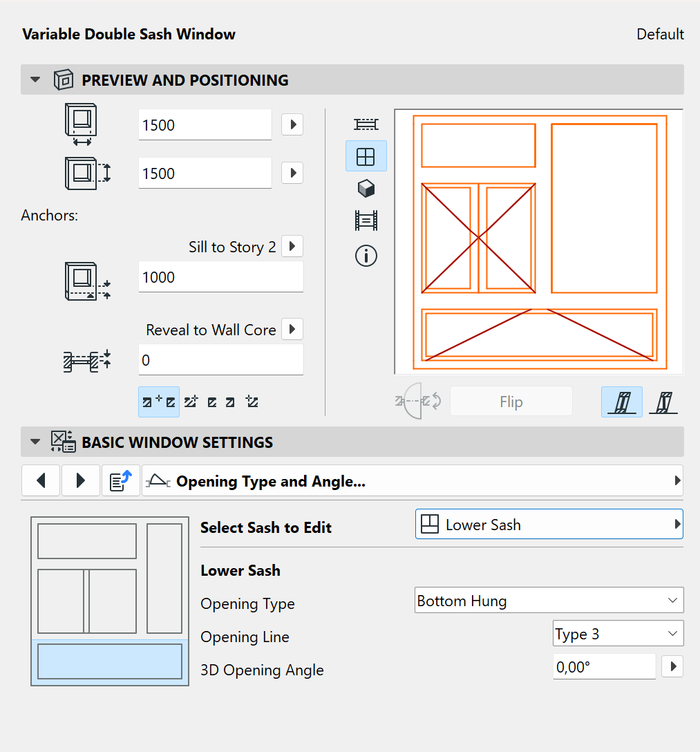Select the highlighted opening orientation toggle
Image resolution: width=700 pixels, height=752 pixels.
coord(622,402)
